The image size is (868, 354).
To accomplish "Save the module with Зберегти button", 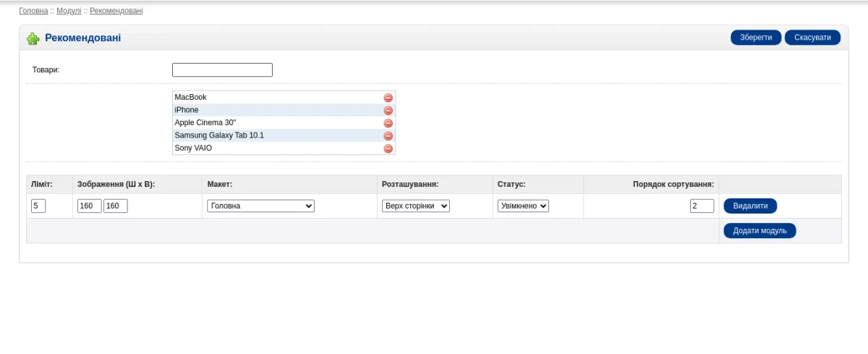I will (756, 38).
